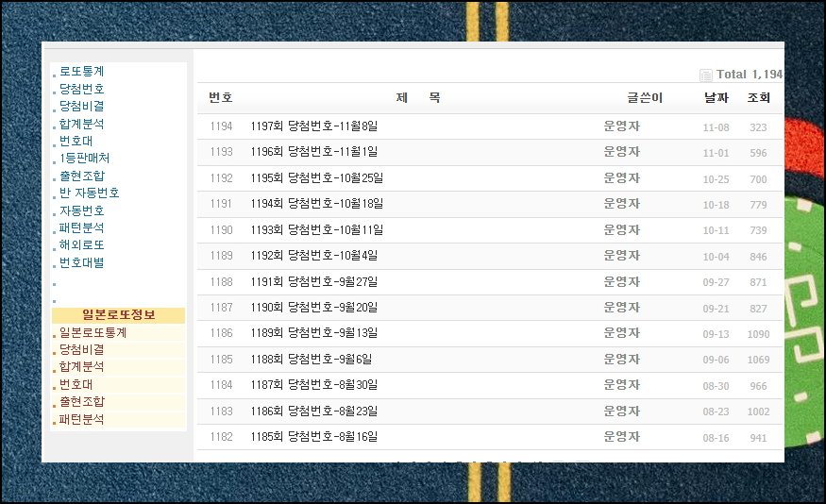Open post 1188회 당첨번호-9월6일
Image resolution: width=826 pixels, height=504 pixels.
click(312, 360)
